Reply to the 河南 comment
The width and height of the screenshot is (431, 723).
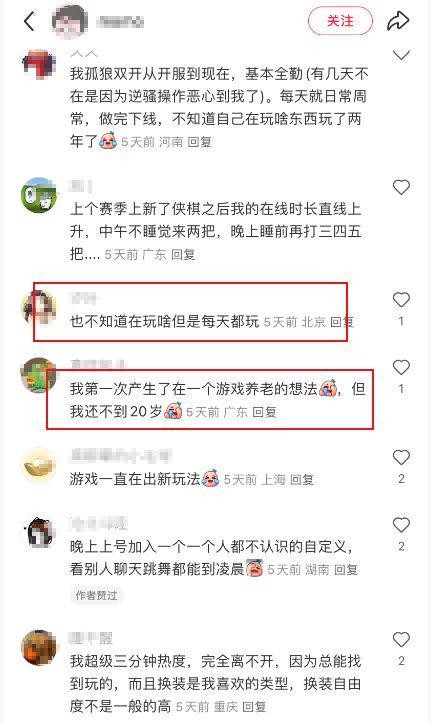click(x=200, y=142)
